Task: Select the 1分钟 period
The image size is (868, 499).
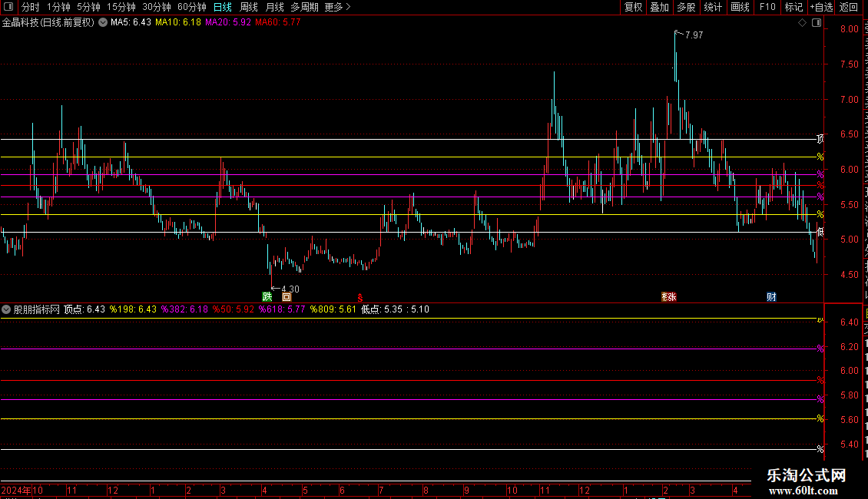Action: click(x=58, y=7)
